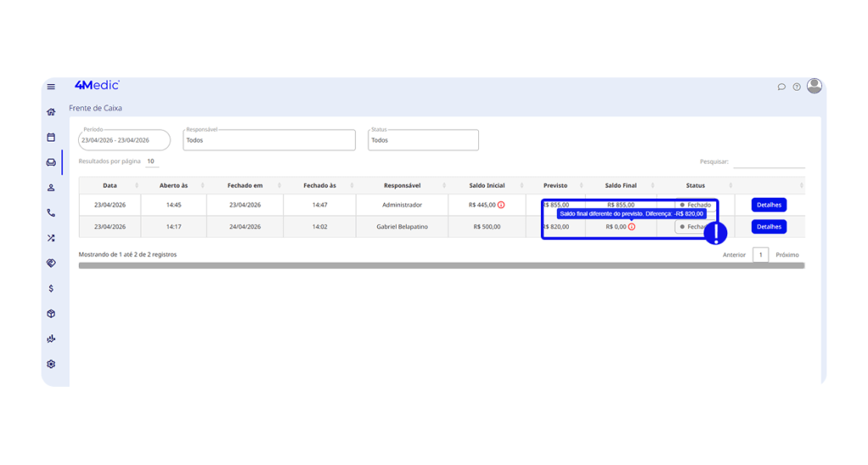Screen dimensions: 868x465
Task: Open Detalhes for the Administrador row
Action: [769, 204]
